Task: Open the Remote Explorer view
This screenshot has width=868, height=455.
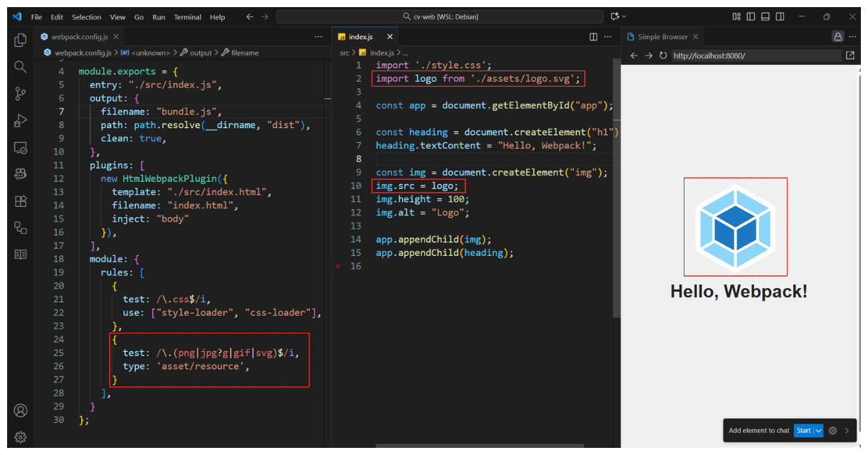Action: (21, 148)
